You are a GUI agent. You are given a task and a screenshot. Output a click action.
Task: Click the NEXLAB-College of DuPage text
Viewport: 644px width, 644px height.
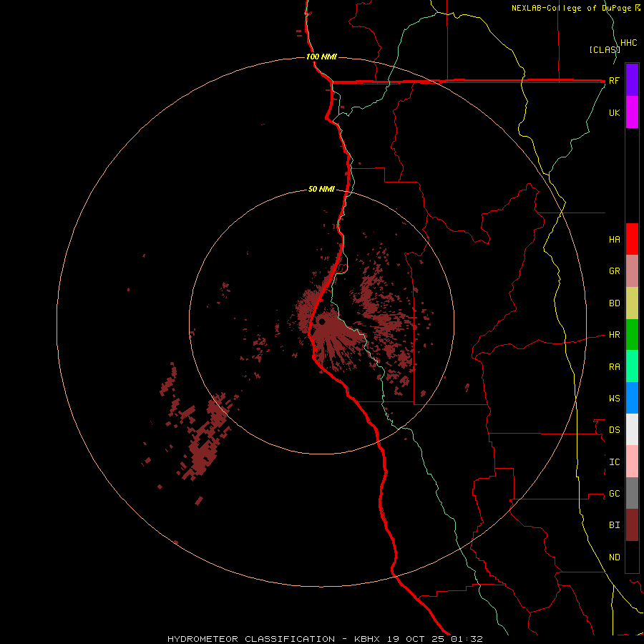(x=572, y=8)
